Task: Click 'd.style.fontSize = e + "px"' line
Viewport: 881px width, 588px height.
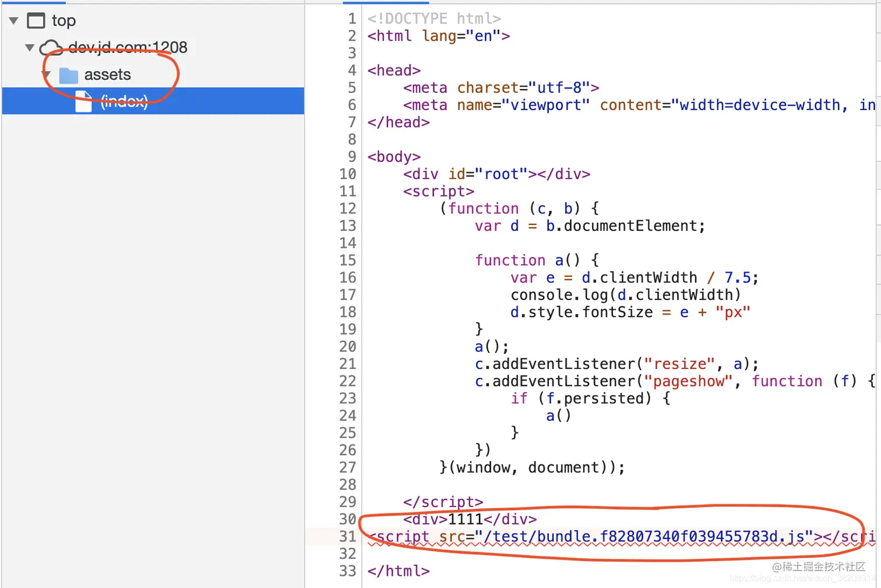Action: point(630,312)
